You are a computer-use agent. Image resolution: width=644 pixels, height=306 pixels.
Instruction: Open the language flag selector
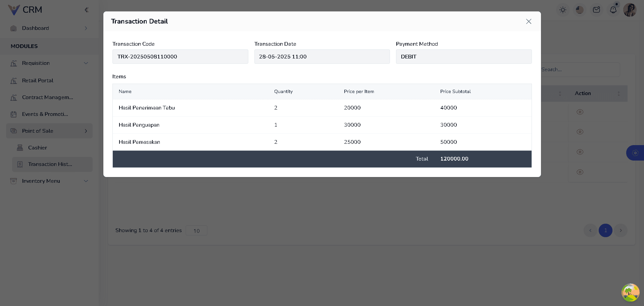click(x=580, y=10)
